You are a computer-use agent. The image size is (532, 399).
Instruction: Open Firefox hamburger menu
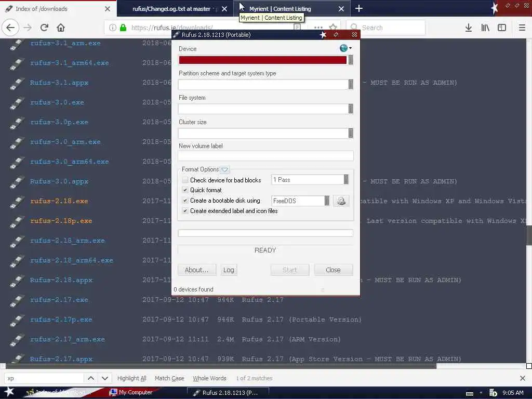pyautogui.click(x=522, y=28)
